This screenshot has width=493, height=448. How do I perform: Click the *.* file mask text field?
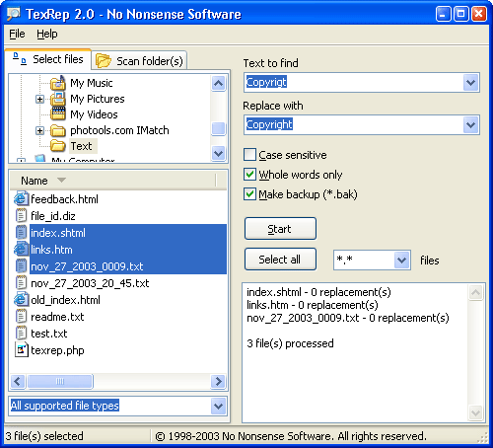pos(364,260)
